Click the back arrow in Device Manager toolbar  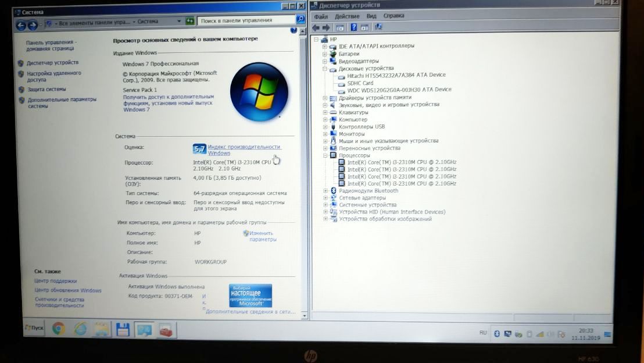pyautogui.click(x=316, y=27)
